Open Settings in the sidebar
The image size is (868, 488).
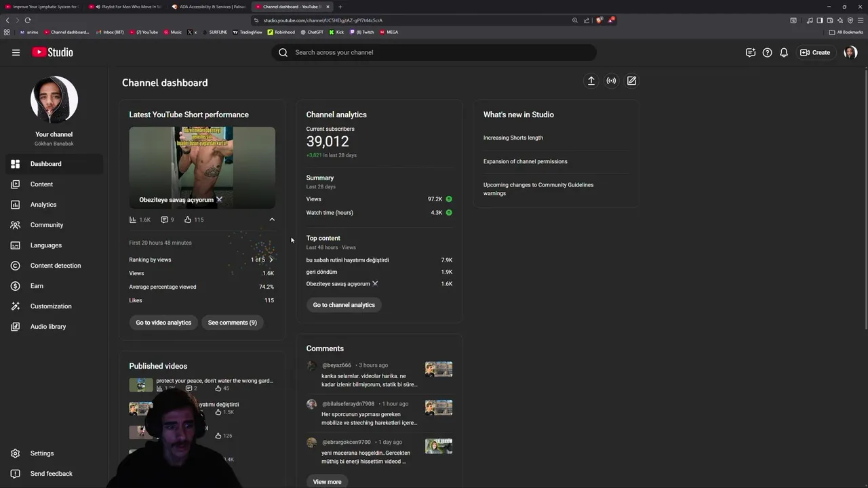pos(54,453)
